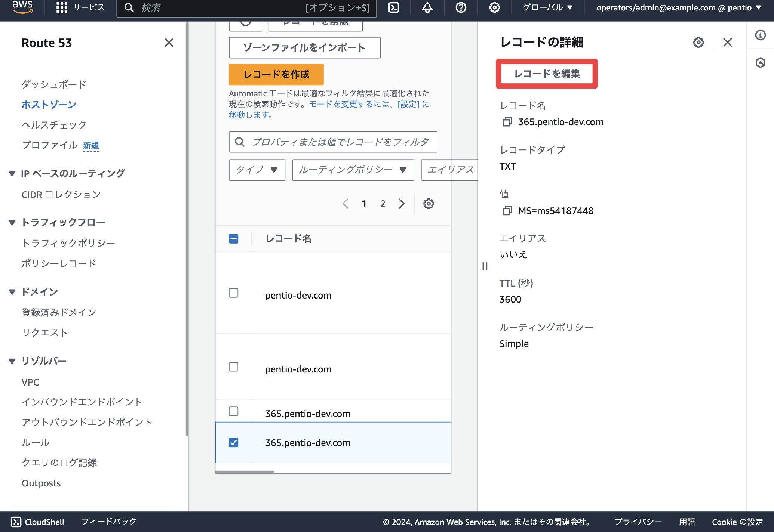The width and height of the screenshot is (774, 532).
Task: Open record details panel preferences gear
Action: click(x=698, y=43)
